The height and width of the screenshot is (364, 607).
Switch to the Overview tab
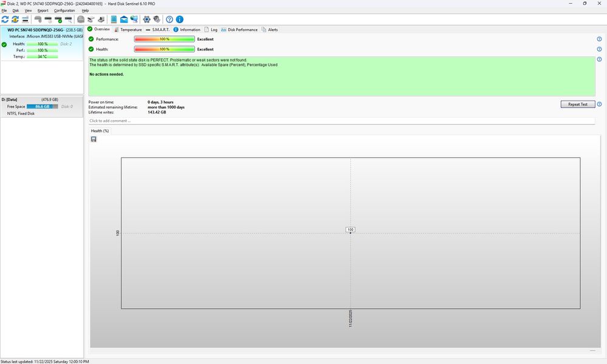coord(99,29)
